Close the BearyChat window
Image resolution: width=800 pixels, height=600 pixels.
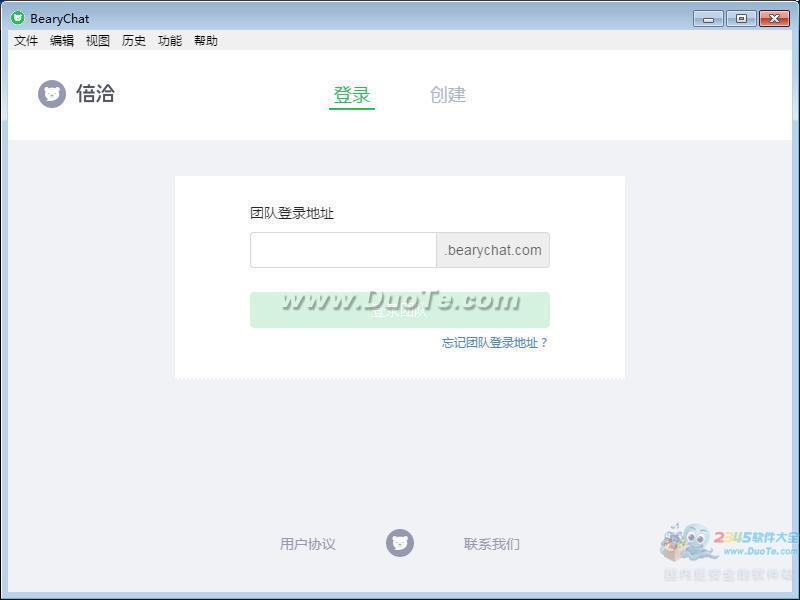pos(774,19)
